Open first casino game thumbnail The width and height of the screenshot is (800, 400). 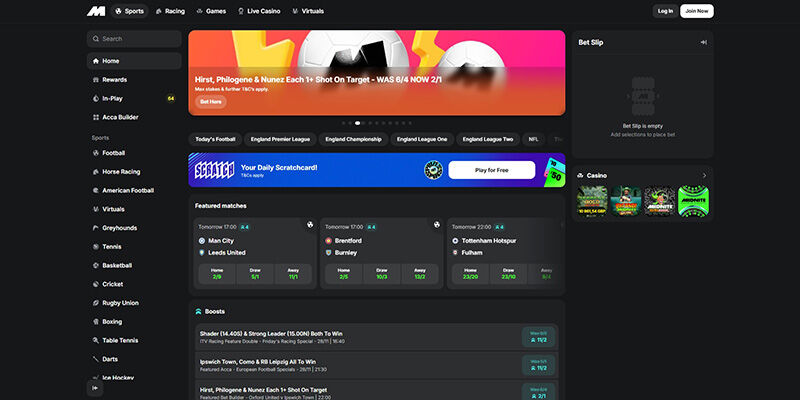pos(592,201)
